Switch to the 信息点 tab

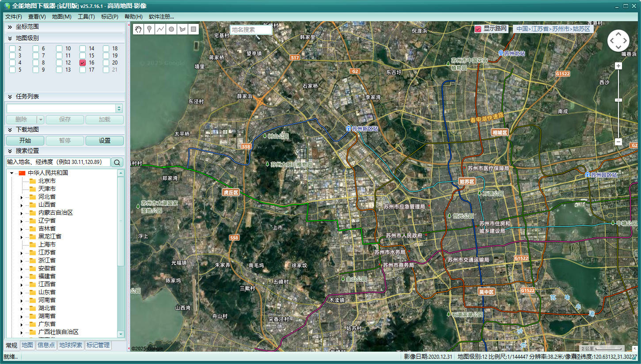click(46, 345)
